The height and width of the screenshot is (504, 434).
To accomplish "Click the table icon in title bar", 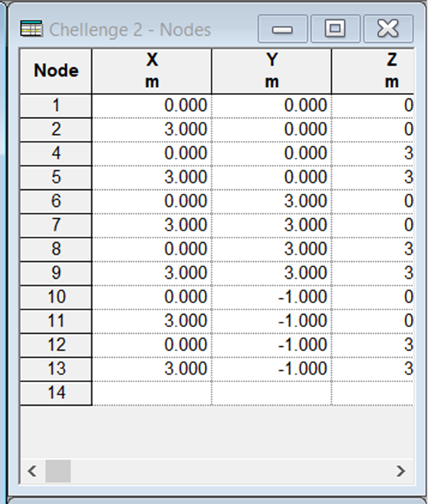I will point(31,28).
